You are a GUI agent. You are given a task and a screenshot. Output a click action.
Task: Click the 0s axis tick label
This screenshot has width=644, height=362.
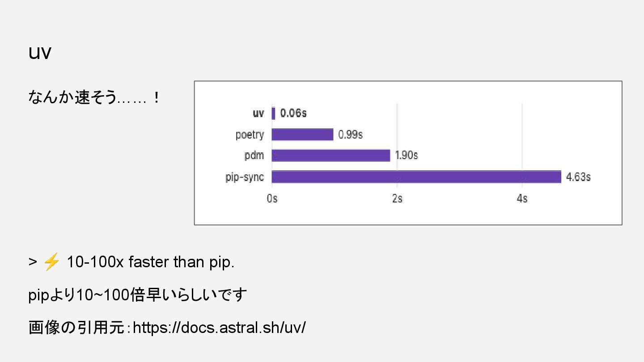click(272, 198)
